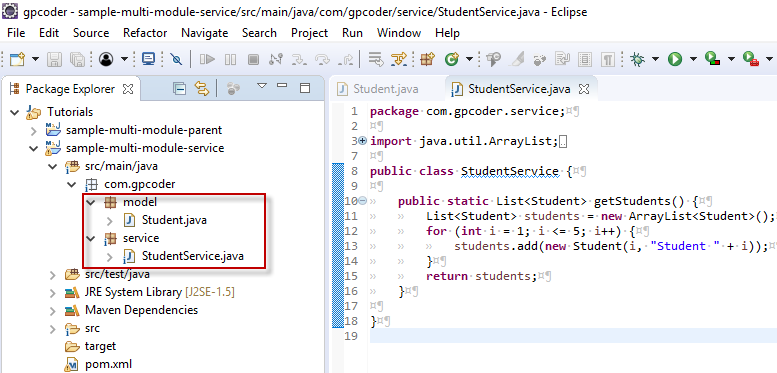The width and height of the screenshot is (777, 373).
Task: Collapse the model package node
Action: (90, 203)
